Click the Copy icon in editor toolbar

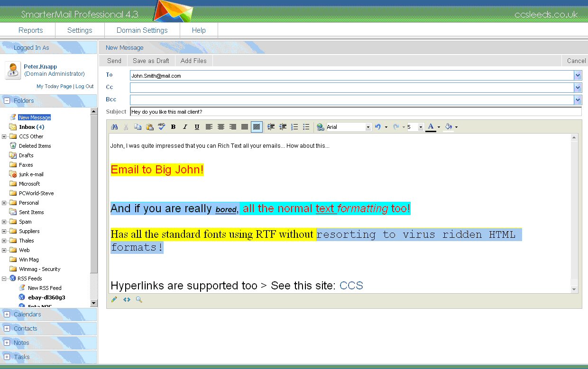138,127
